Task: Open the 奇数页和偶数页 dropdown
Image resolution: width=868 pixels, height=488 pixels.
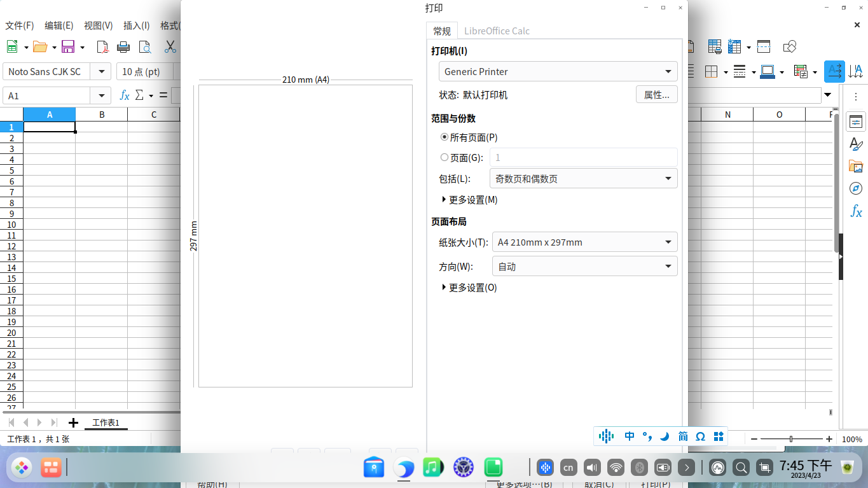Action: coord(584,179)
